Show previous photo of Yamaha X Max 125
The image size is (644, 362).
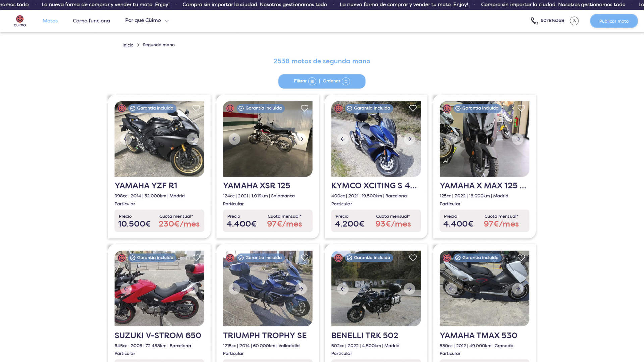pyautogui.click(x=451, y=139)
